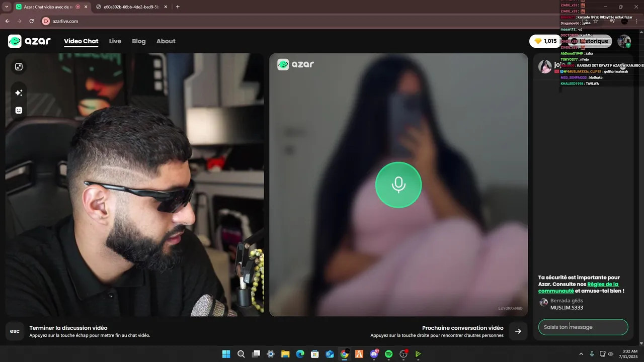The height and width of the screenshot is (362, 644).
Task: Open the Chrome three-dot menu
Action: (636, 21)
